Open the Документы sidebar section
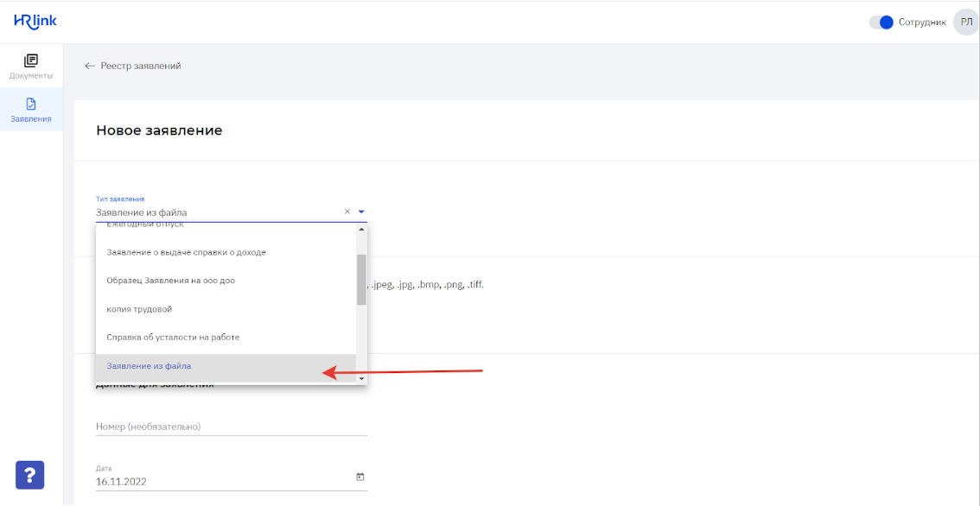Image resolution: width=980 pixels, height=506 pixels. coord(31,66)
